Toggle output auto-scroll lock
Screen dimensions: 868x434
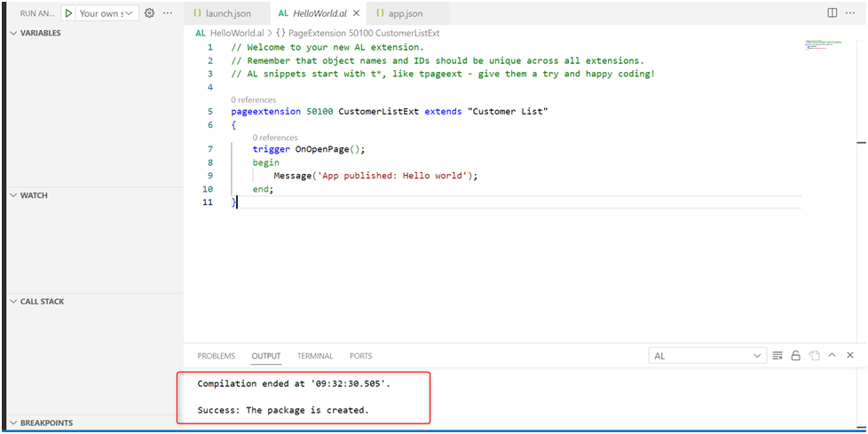point(796,356)
